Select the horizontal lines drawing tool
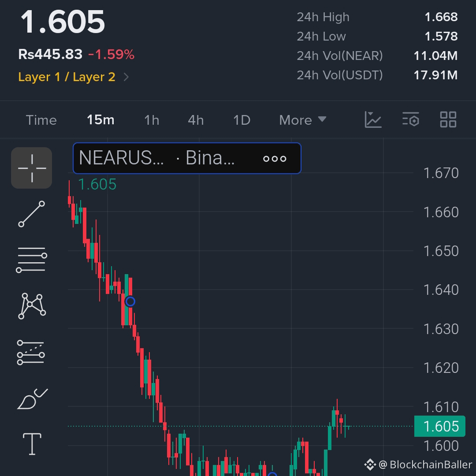The image size is (476, 476). [x=32, y=260]
